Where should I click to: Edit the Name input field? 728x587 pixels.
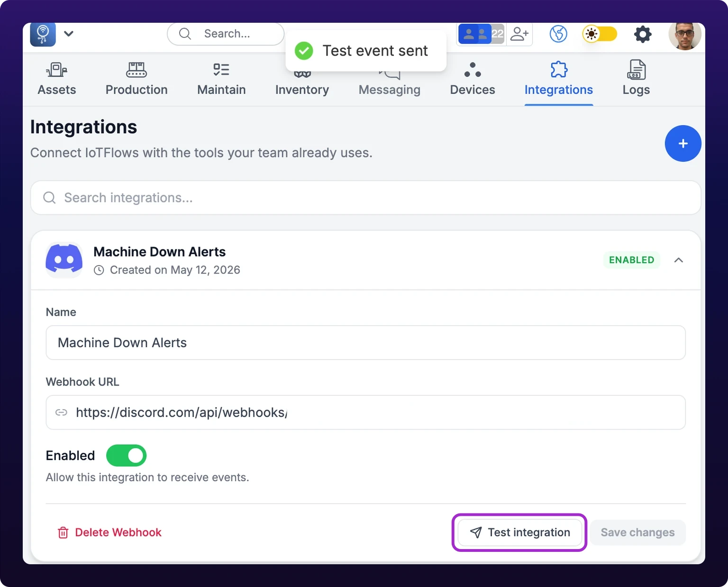(x=365, y=343)
